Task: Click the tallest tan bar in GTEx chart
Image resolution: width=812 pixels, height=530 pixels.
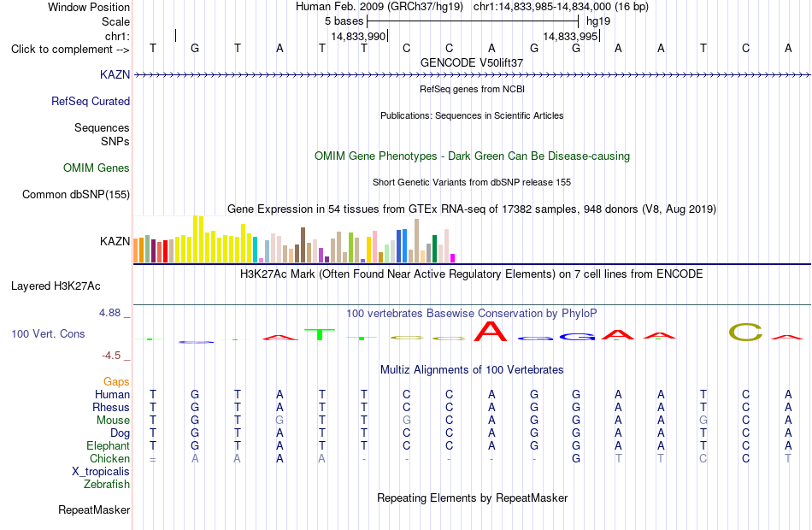Action: (x=416, y=241)
